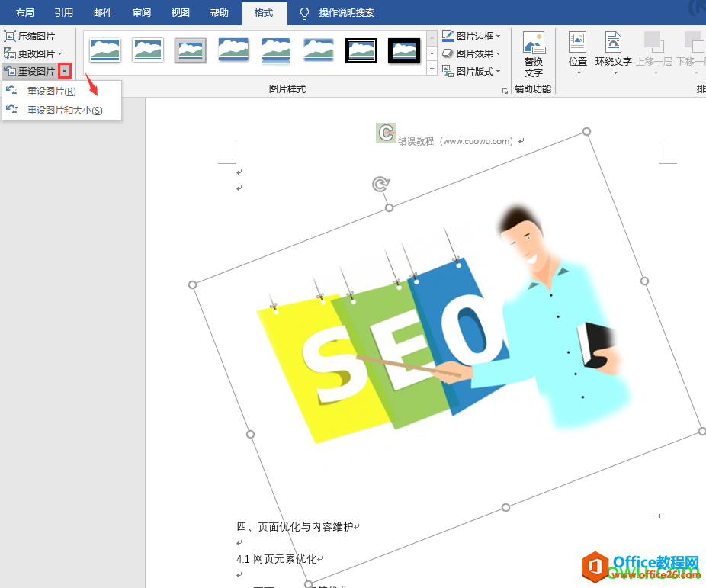This screenshot has width=706, height=588.
Task: Expand the Reset Picture (重设图片) dropdown arrow
Action: (65, 71)
